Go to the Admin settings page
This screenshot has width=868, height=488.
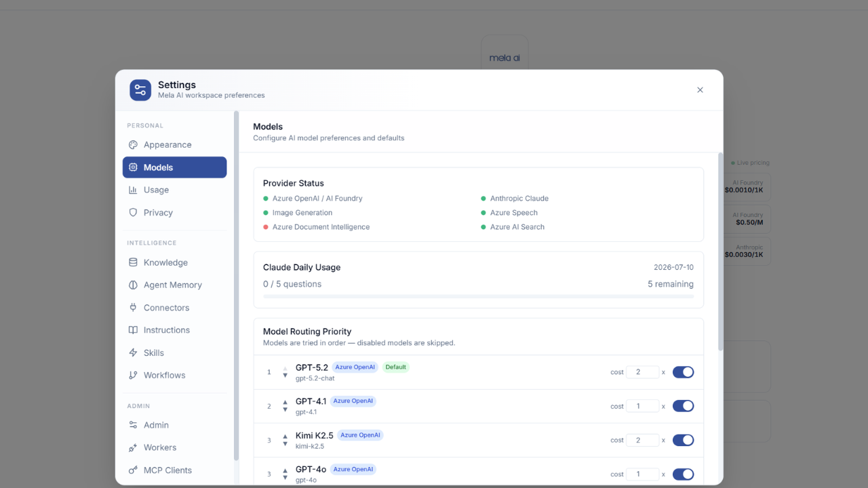(x=174, y=425)
